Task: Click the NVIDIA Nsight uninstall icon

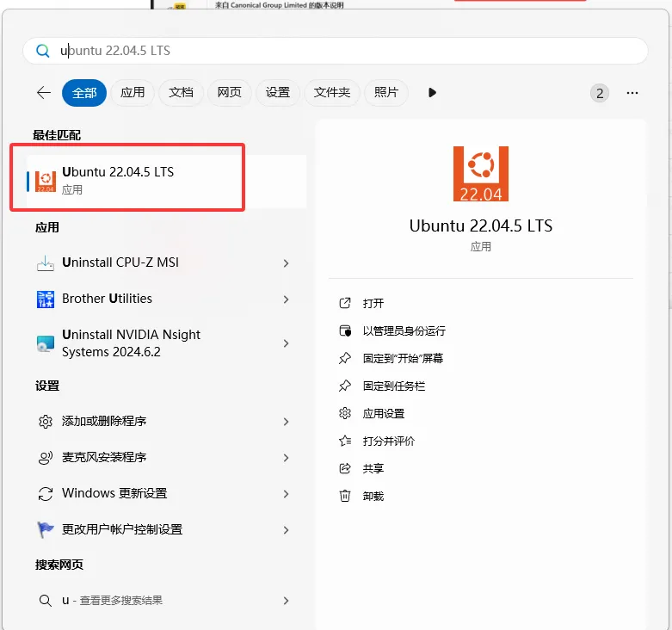Action: [x=46, y=343]
